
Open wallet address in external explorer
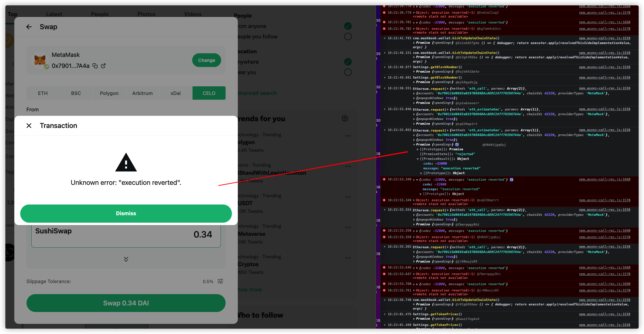103,66
